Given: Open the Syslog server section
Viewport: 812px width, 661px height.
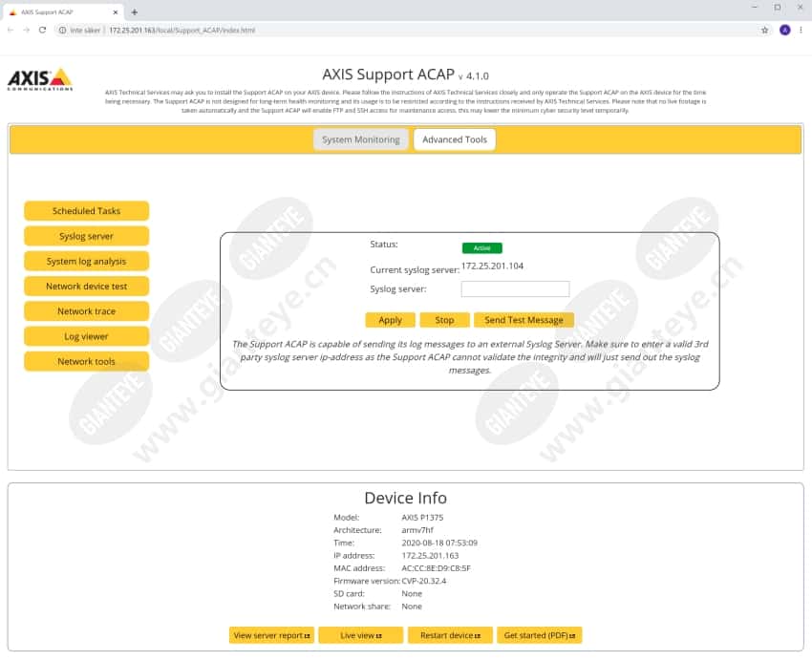Looking at the screenshot, I should [x=87, y=236].
